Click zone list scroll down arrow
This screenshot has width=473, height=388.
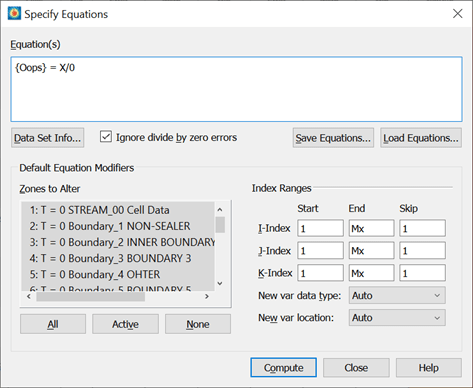[220, 283]
